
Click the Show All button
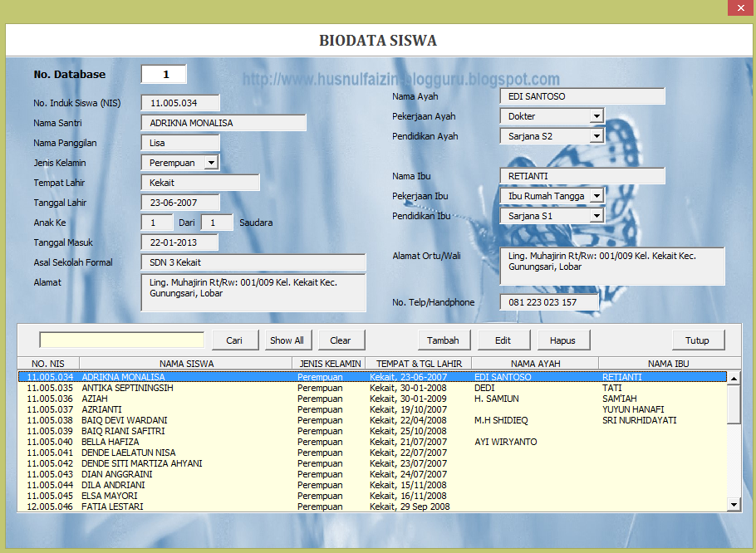click(287, 340)
